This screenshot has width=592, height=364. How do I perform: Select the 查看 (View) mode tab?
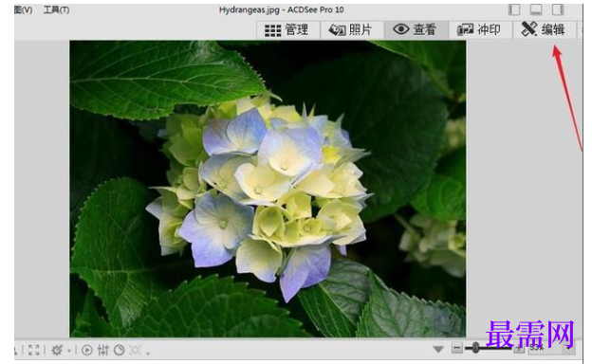416,29
